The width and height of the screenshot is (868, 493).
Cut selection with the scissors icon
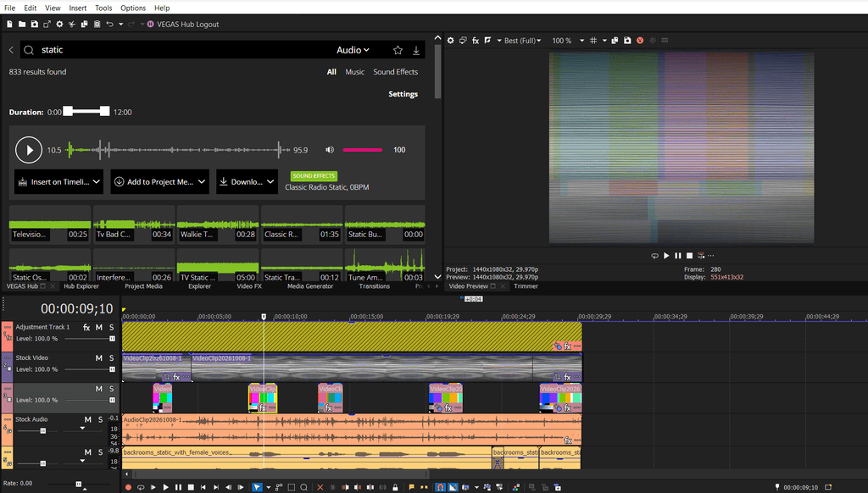click(72, 25)
